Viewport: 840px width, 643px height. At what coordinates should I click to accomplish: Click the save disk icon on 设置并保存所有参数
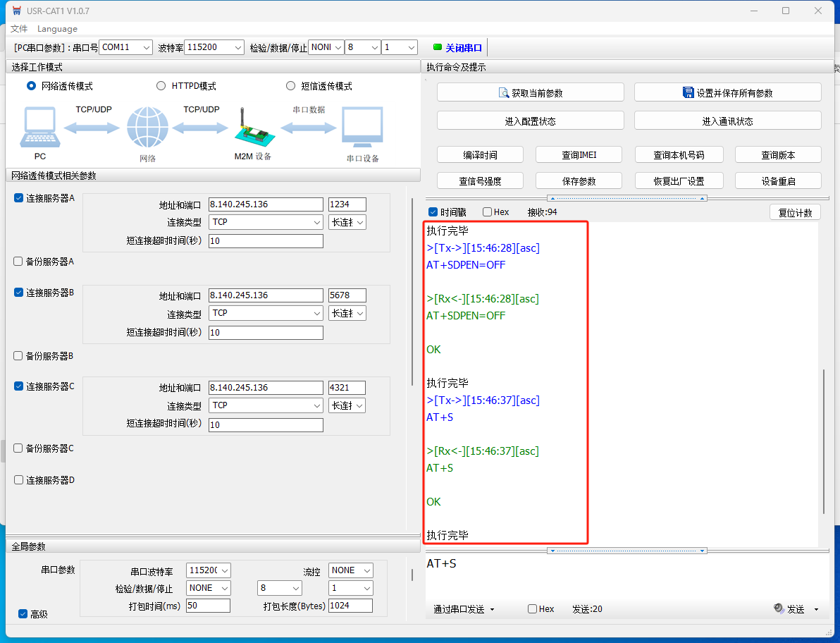(688, 92)
